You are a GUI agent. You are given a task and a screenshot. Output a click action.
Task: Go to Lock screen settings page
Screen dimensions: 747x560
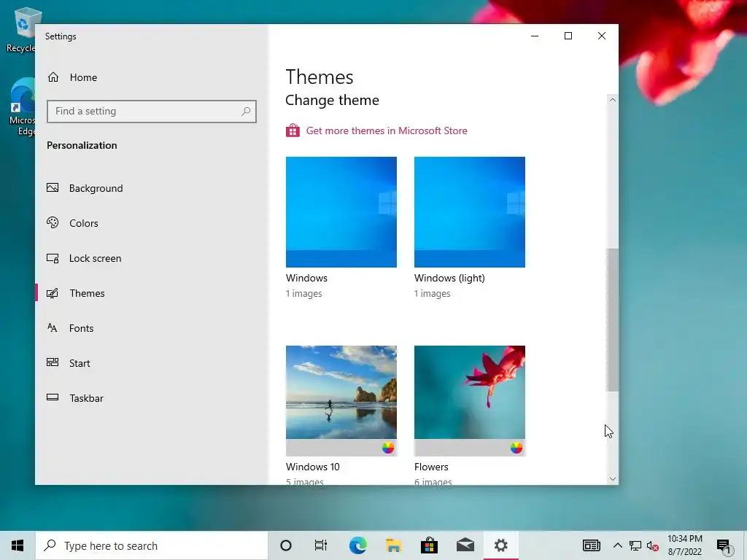coord(96,258)
